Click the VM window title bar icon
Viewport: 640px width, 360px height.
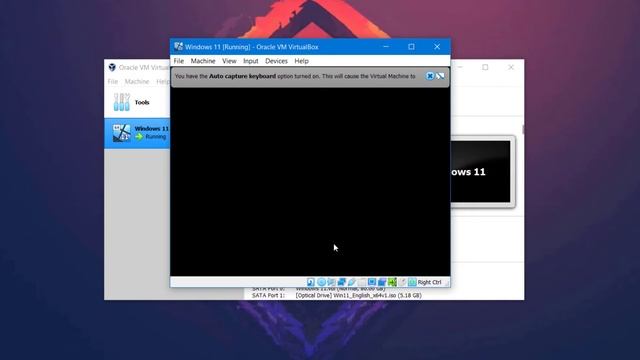pyautogui.click(x=178, y=47)
